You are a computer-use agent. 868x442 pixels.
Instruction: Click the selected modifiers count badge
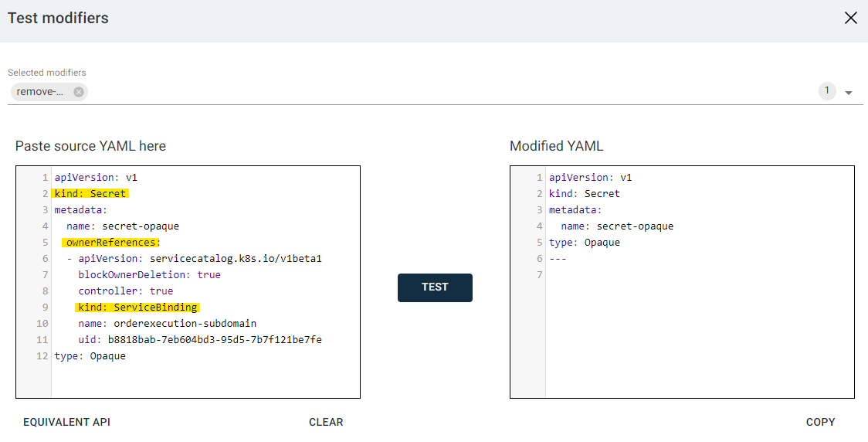(827, 91)
